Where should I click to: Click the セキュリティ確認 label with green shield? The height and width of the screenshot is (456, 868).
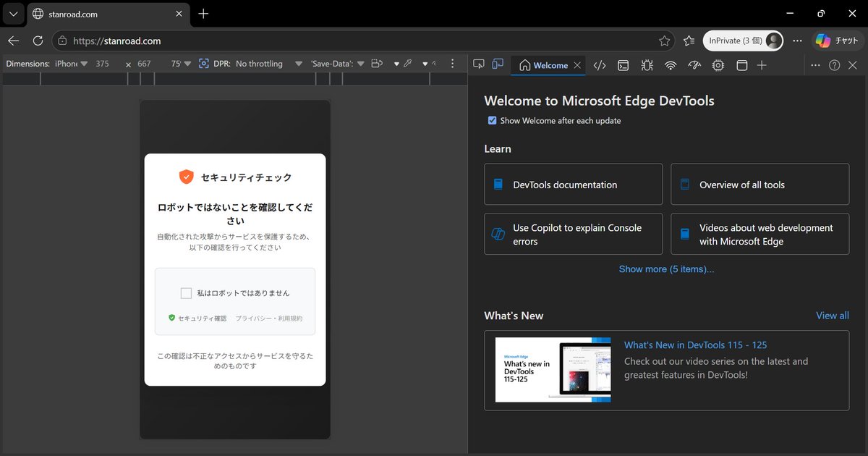click(x=197, y=318)
